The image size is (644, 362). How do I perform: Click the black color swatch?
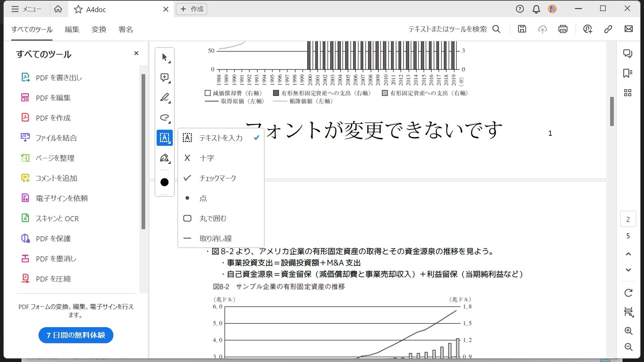point(164,182)
